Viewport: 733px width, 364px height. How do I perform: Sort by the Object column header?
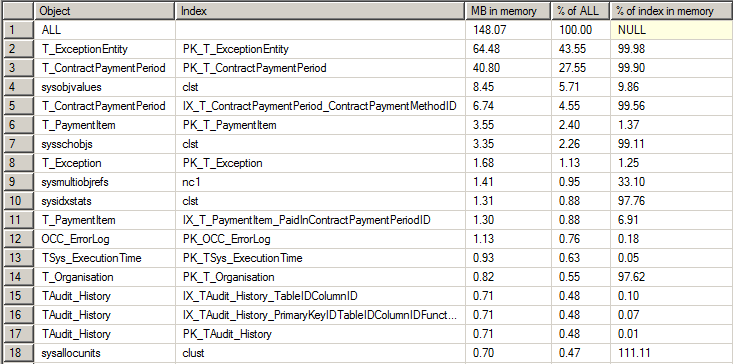pyautogui.click(x=105, y=11)
